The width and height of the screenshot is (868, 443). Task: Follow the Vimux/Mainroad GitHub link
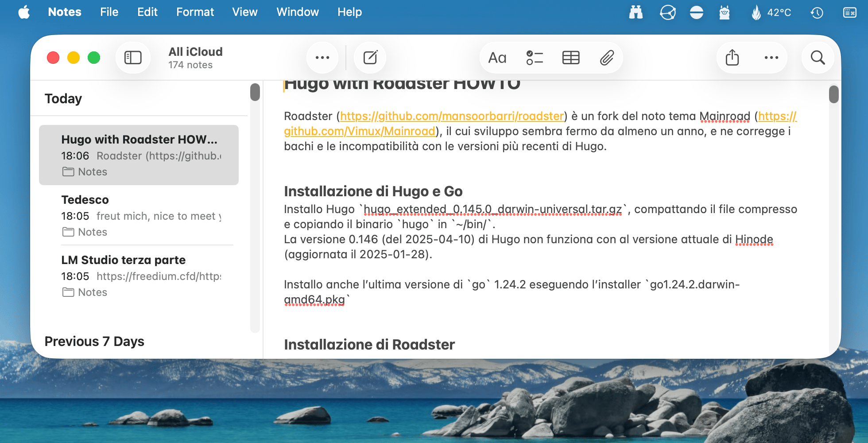click(x=360, y=131)
